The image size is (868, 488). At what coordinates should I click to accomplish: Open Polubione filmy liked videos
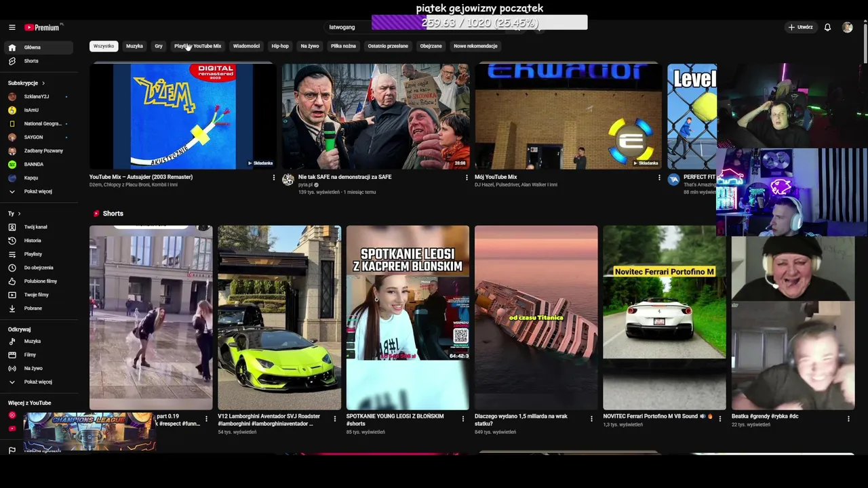click(39, 281)
